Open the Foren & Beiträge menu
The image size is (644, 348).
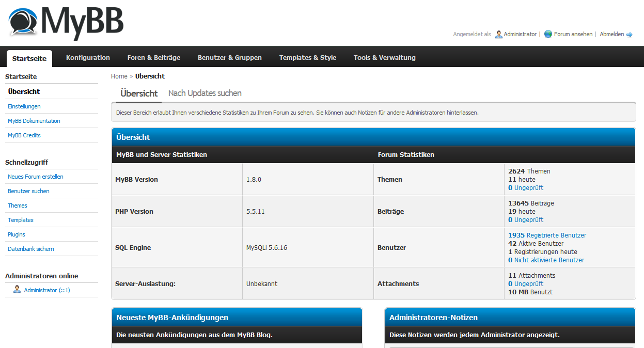(x=154, y=58)
